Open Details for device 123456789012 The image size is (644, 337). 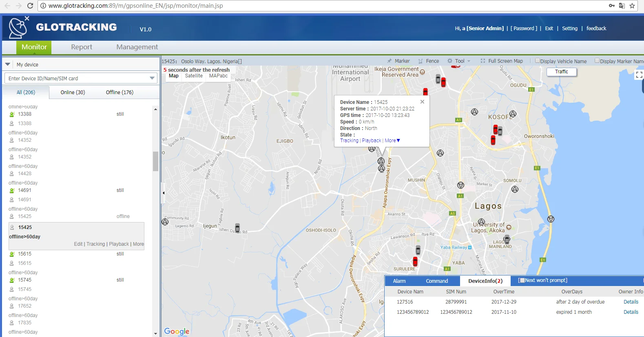(631, 312)
